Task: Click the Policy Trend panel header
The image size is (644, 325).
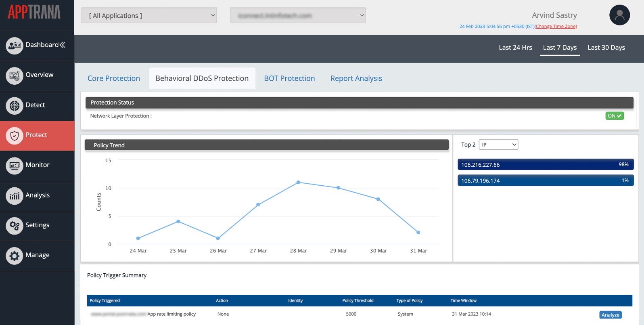Action: click(x=267, y=145)
